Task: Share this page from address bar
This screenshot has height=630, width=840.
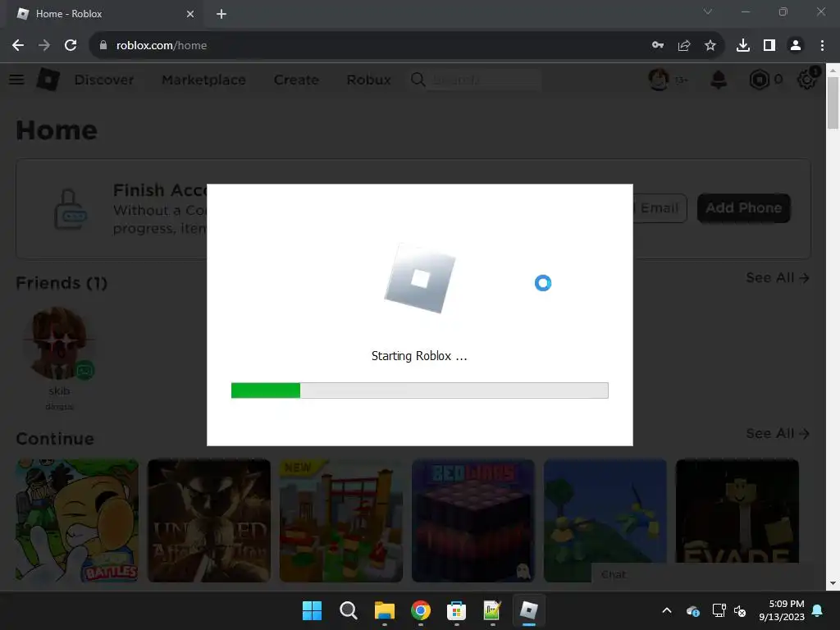Action: (684, 46)
